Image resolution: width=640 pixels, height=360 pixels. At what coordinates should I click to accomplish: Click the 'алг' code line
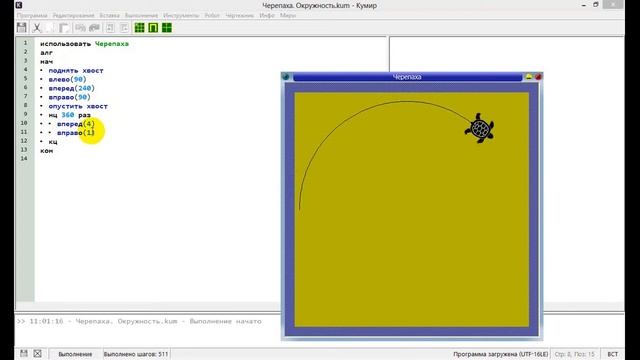[47, 53]
